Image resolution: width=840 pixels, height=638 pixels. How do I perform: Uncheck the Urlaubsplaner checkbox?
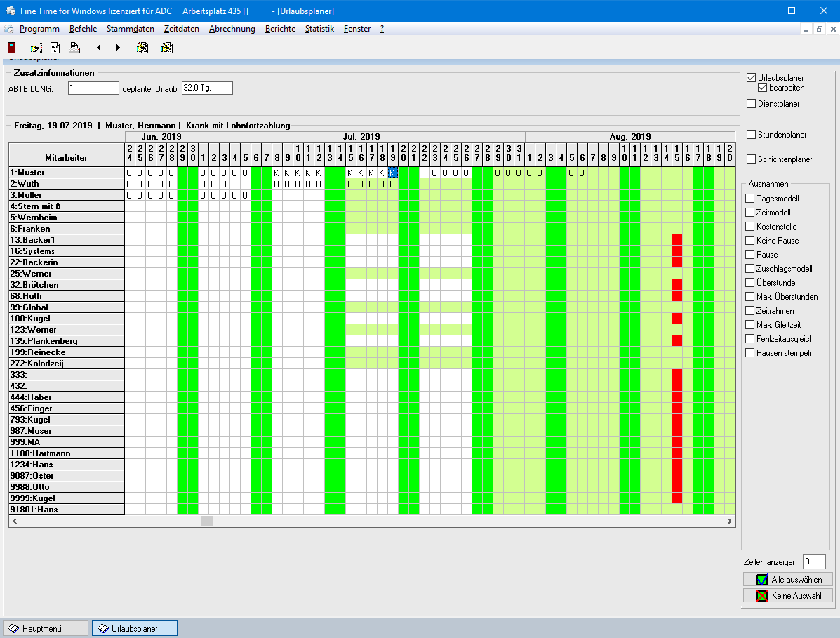click(751, 78)
